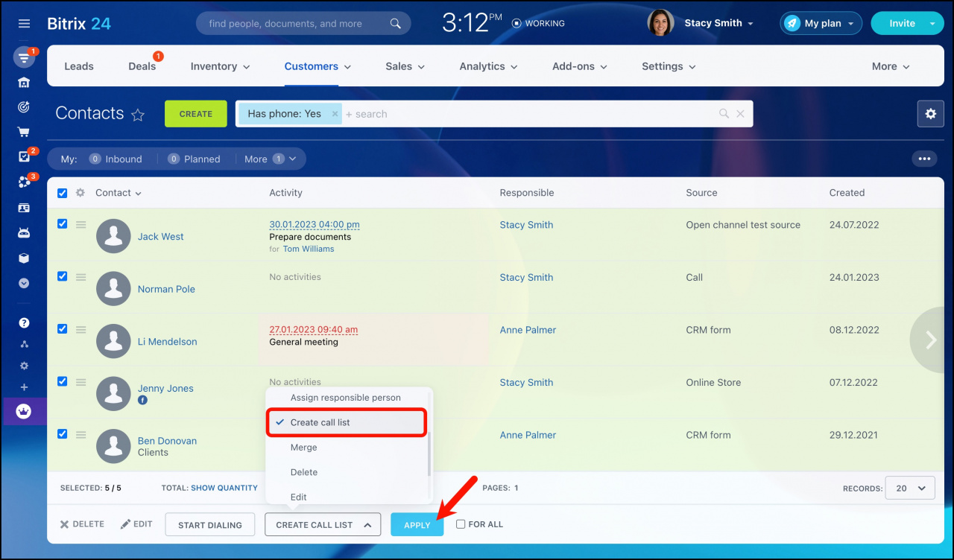Select Create call list menu option
The width and height of the screenshot is (954, 560).
click(347, 422)
